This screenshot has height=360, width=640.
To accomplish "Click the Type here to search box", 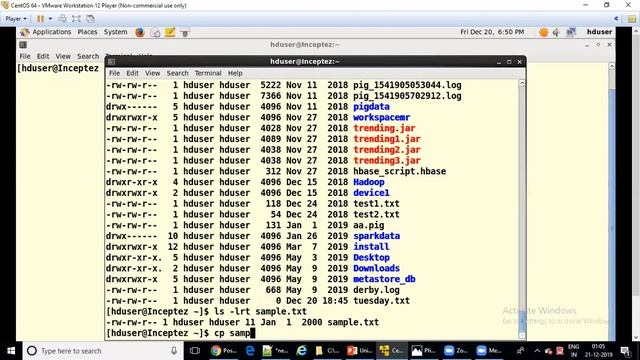I will (102, 351).
